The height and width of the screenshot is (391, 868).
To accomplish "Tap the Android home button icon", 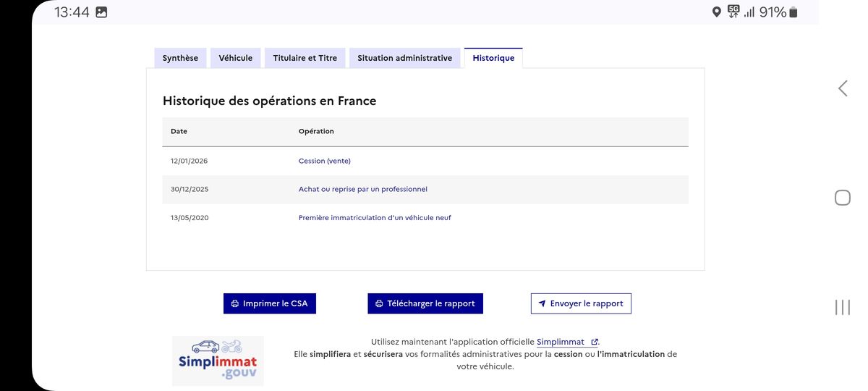I will tap(843, 198).
